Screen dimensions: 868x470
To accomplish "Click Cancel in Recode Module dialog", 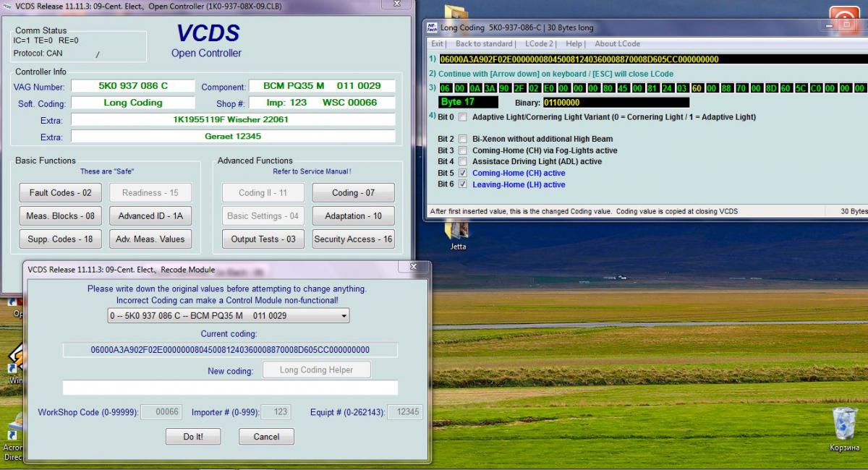I will [266, 437].
